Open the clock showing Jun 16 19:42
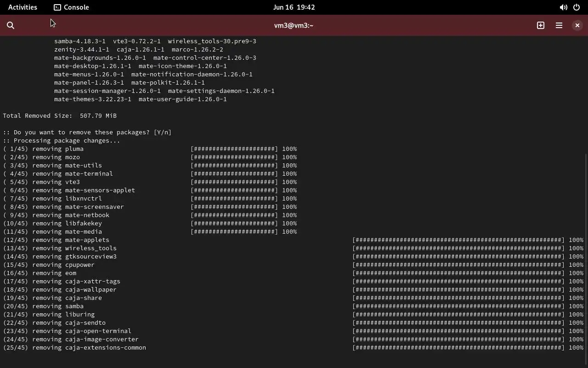This screenshot has width=588, height=368. coord(294,7)
